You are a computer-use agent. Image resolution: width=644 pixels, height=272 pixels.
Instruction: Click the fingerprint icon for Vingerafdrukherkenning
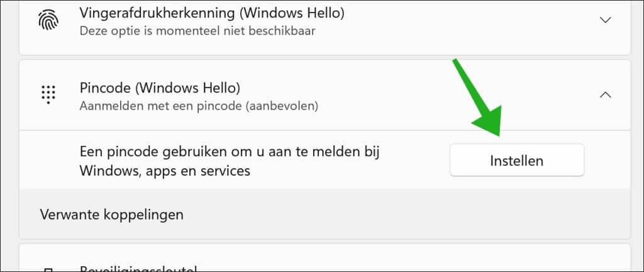48,20
